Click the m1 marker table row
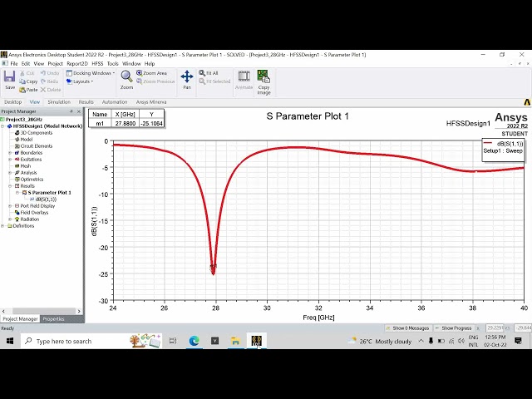The height and width of the screenshot is (399, 532). pos(126,124)
